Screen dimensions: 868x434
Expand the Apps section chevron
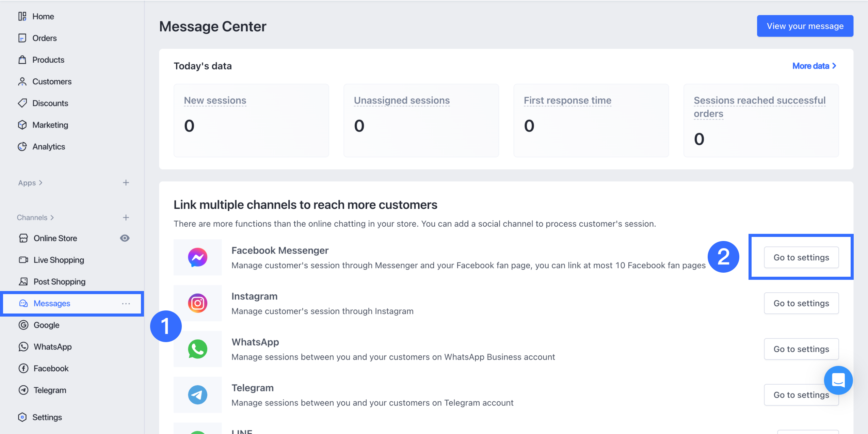point(41,183)
